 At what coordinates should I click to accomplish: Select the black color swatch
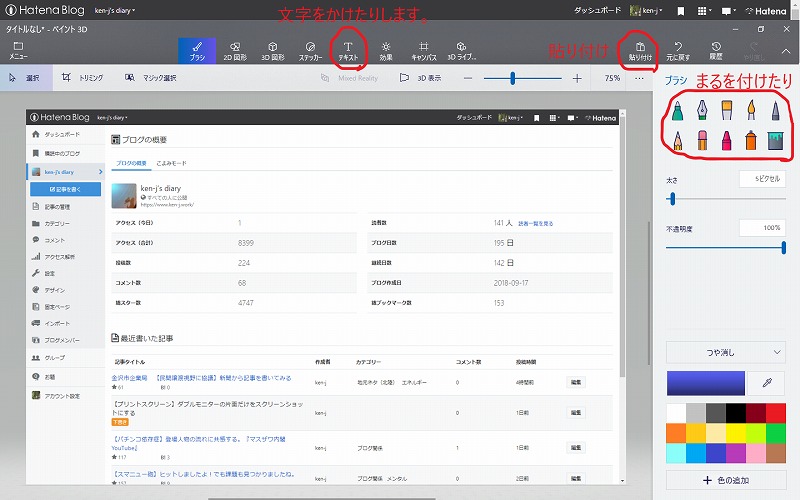pyautogui.click(x=736, y=413)
